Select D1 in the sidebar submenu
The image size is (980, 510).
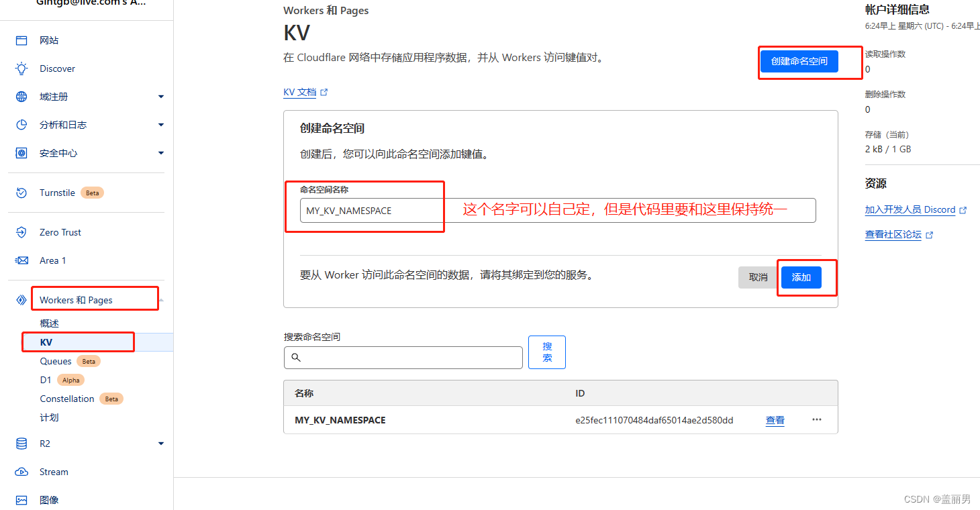46,380
